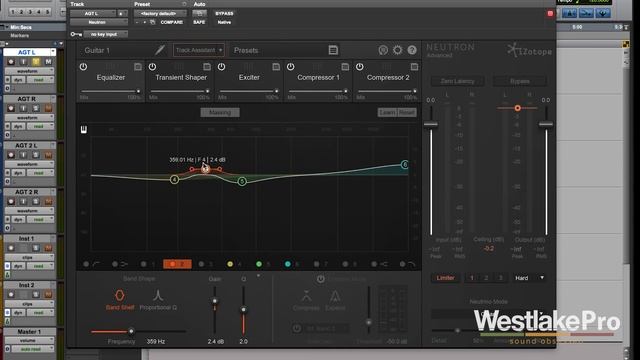Toggle the Equalizer module power button
This screenshot has width=640, height=360.
click(x=83, y=67)
